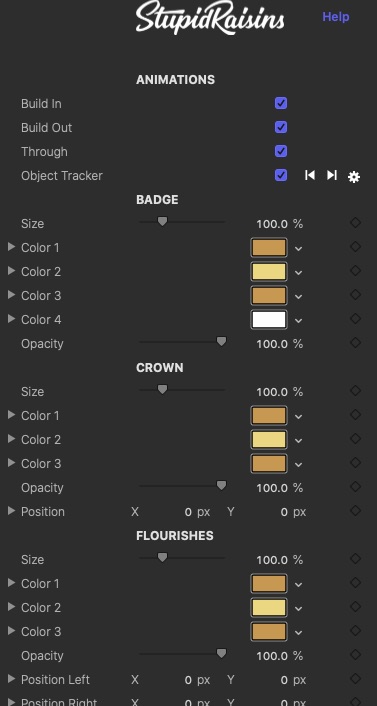Screen dimensions: 377x706
Task: Expand Badge Color 1 disclosure triangle
Action: tap(12, 247)
